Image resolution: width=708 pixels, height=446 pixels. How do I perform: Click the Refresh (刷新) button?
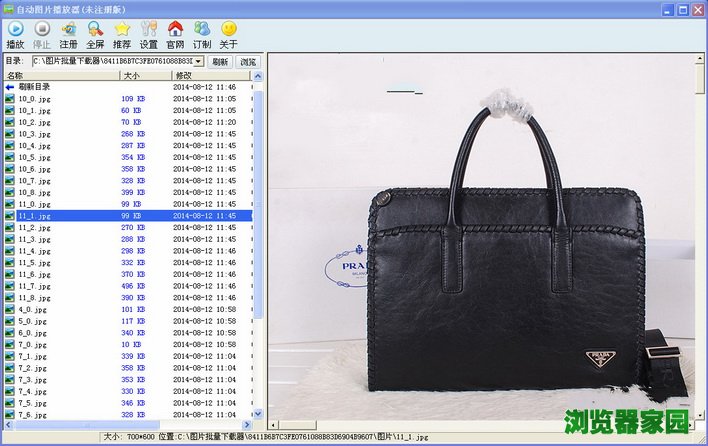(220, 62)
